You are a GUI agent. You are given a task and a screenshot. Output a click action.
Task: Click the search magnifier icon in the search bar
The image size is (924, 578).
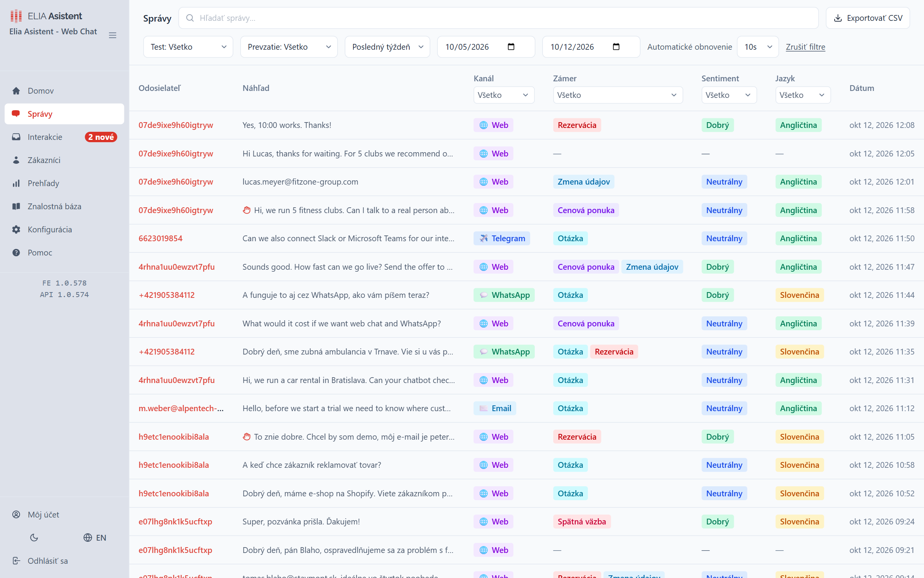pos(190,18)
